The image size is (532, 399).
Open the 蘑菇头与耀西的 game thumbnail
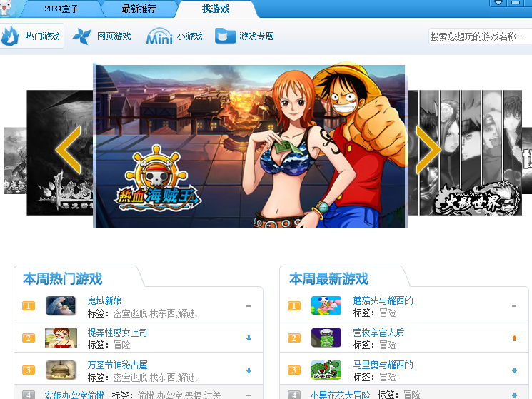tap(326, 305)
